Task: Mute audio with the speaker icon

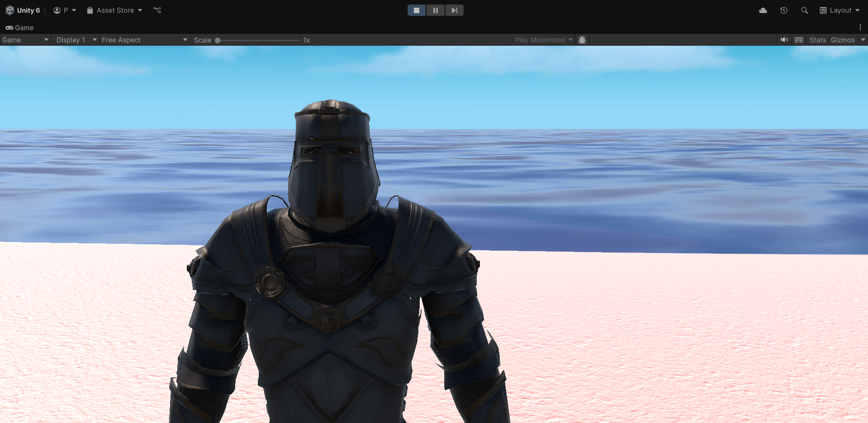Action: pyautogui.click(x=784, y=40)
